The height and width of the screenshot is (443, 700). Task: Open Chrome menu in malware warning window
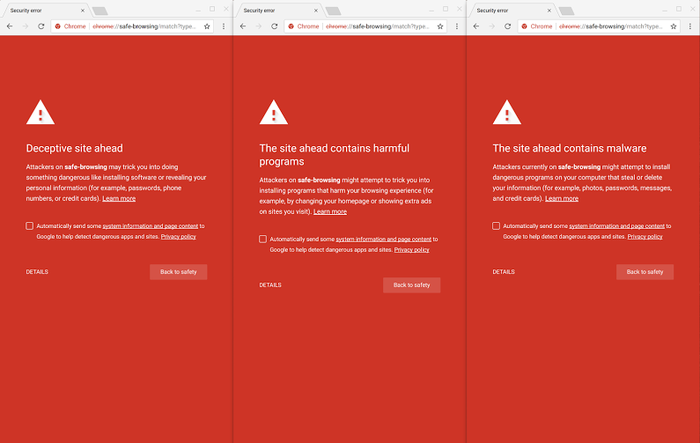click(x=690, y=26)
